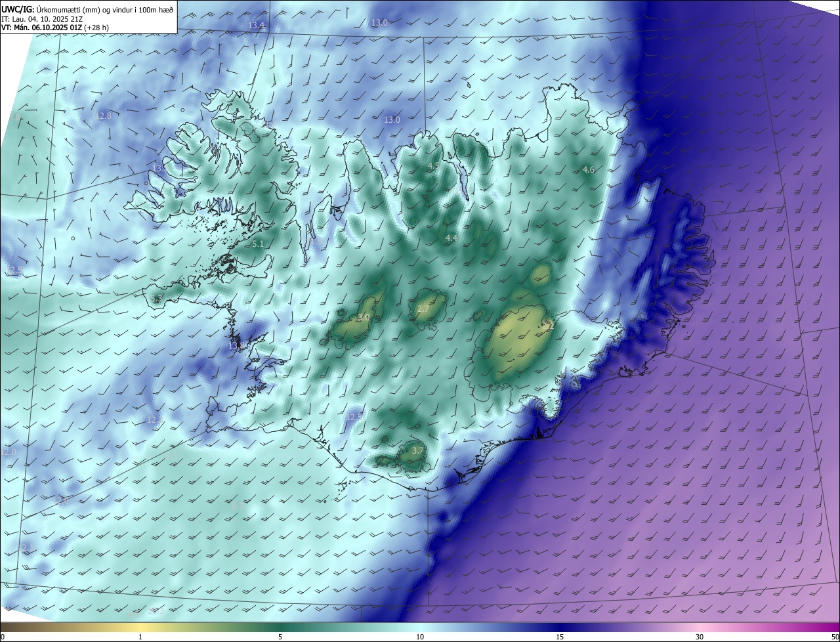The image size is (840, 642).
Task: Click the 3.0 value label on the glacier
Action: [x=364, y=318]
